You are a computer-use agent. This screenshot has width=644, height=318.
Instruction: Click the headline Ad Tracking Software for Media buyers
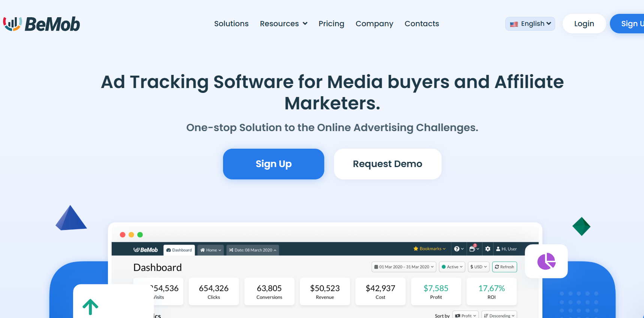pyautogui.click(x=332, y=92)
